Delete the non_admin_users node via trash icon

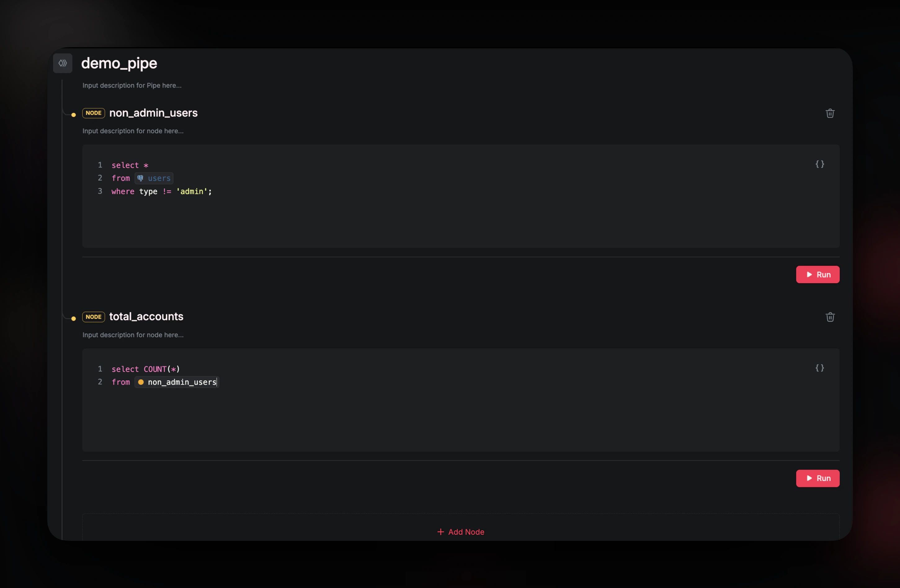pyautogui.click(x=831, y=113)
